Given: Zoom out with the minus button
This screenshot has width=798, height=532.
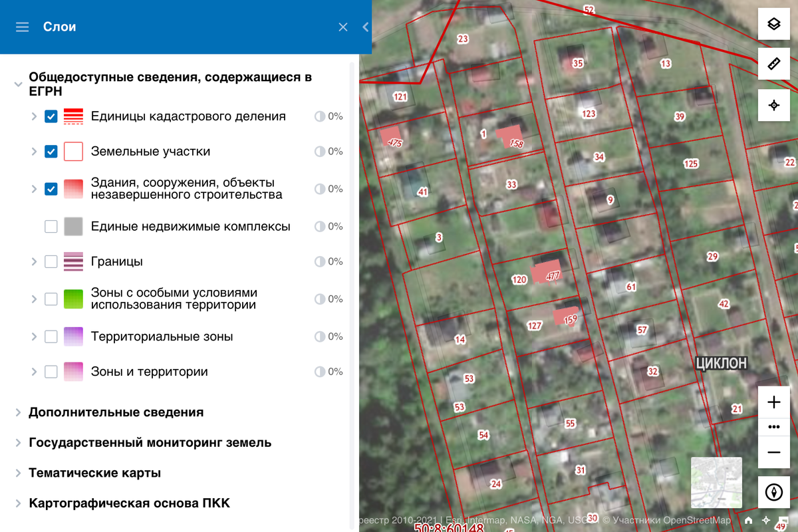Looking at the screenshot, I should pyautogui.click(x=773, y=452).
